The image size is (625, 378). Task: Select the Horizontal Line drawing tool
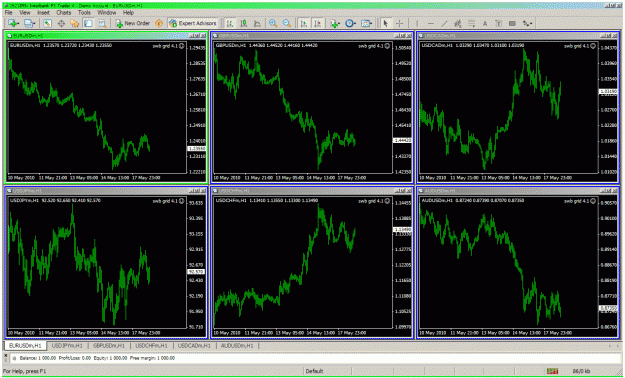(x=430, y=24)
